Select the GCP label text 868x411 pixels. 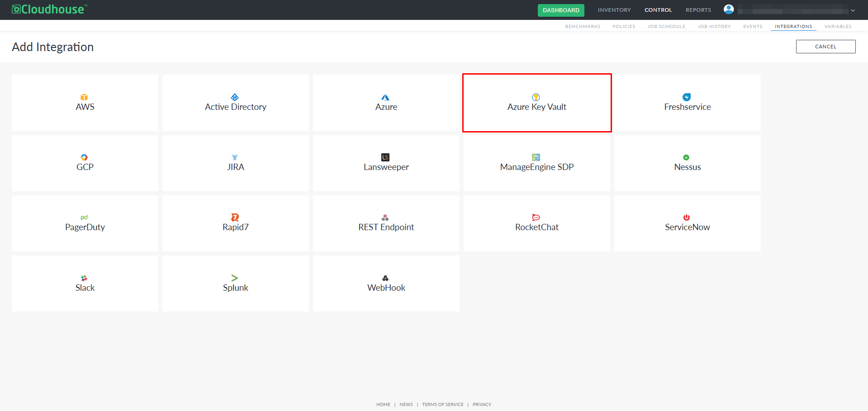coord(85,167)
